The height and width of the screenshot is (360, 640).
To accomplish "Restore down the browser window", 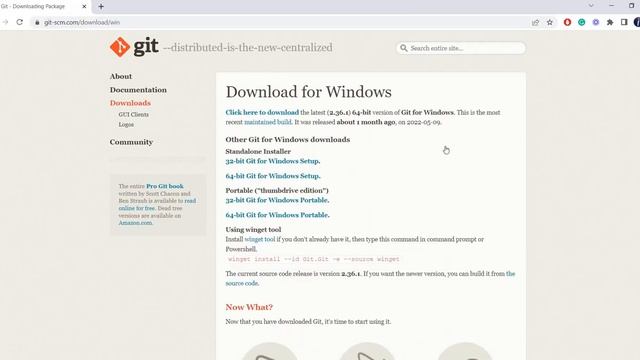I will (631, 6).
